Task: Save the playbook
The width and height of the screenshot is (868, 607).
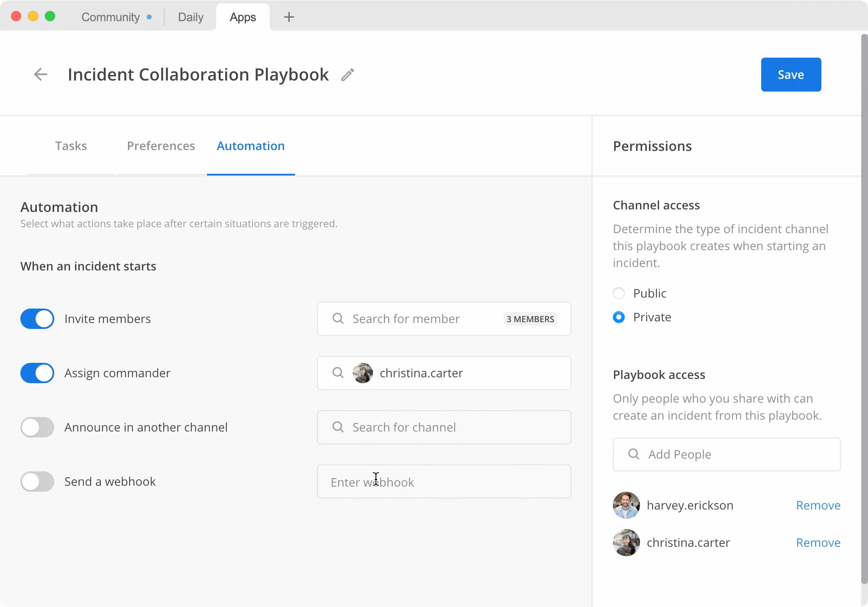Action: (791, 75)
